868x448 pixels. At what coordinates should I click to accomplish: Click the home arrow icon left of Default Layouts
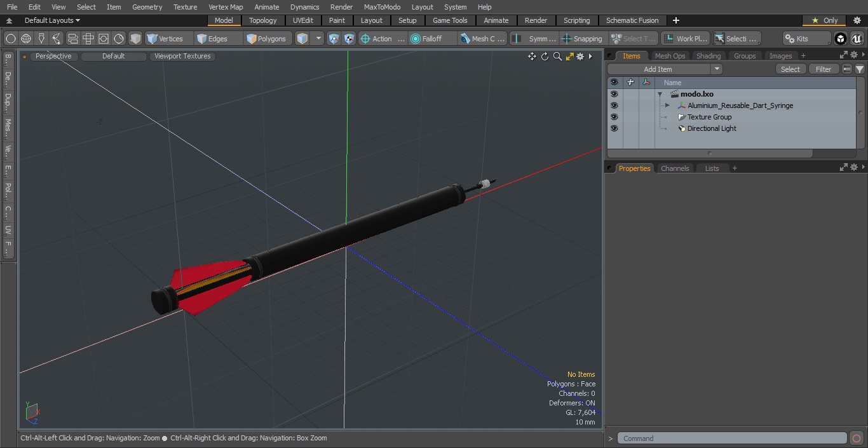[9, 20]
